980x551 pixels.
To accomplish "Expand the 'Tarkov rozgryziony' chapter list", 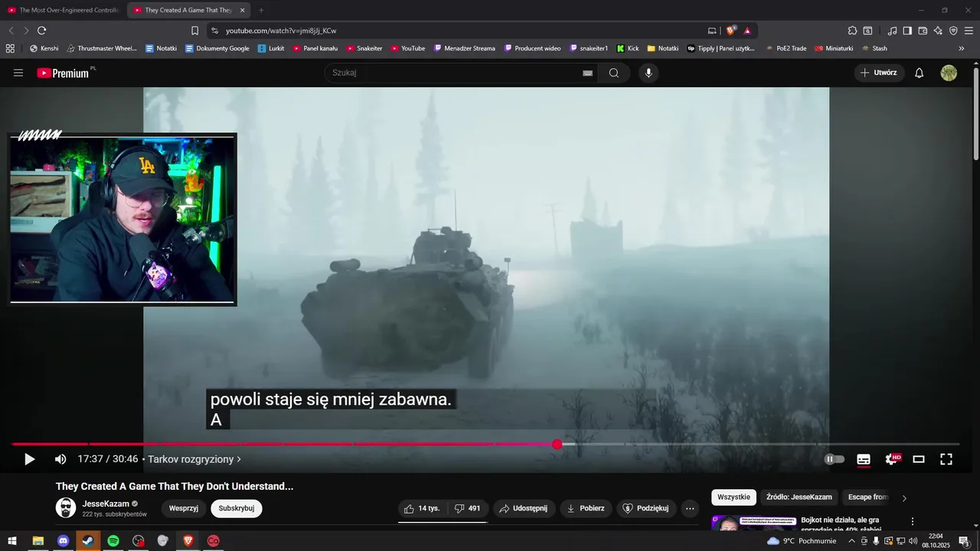I will (194, 459).
